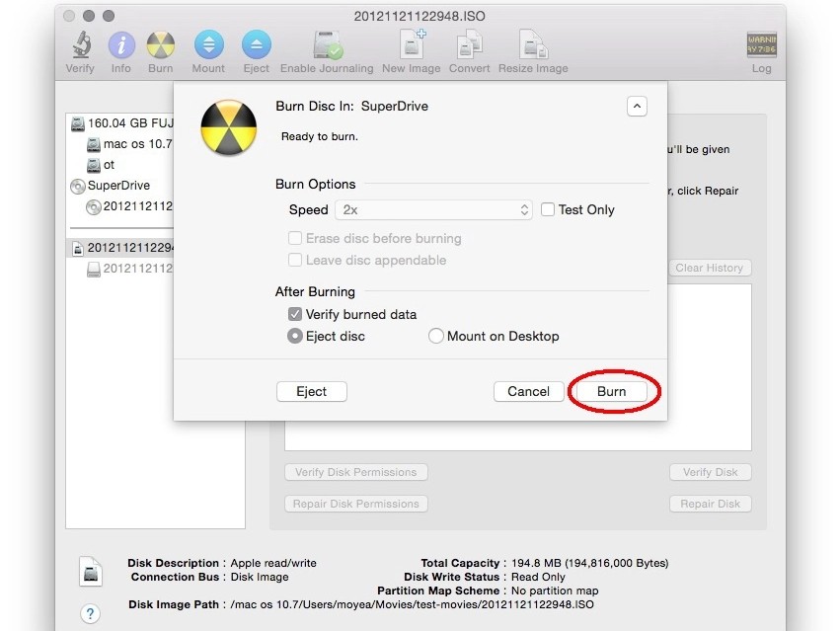Open the burn Speed dropdown
The width and height of the screenshot is (840, 631).
pos(434,209)
